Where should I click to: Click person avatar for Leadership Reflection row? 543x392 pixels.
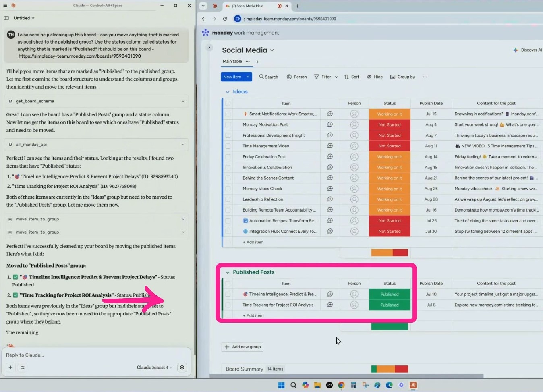[354, 199]
